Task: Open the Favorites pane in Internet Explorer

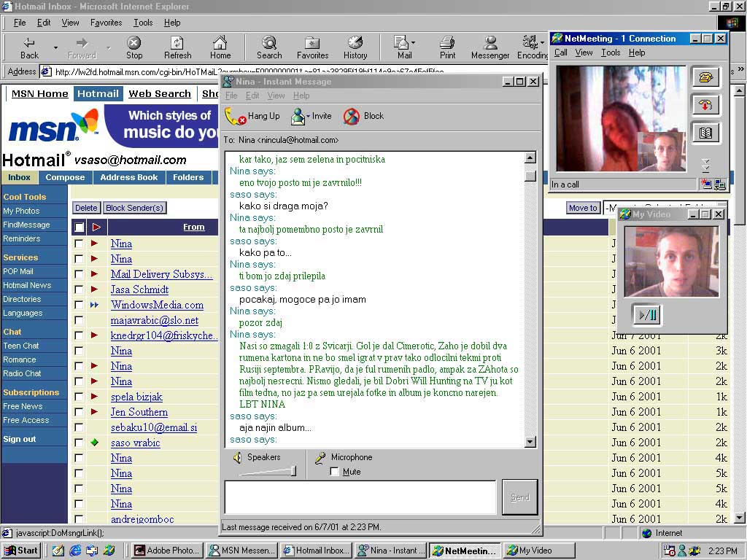Action: pyautogui.click(x=312, y=48)
